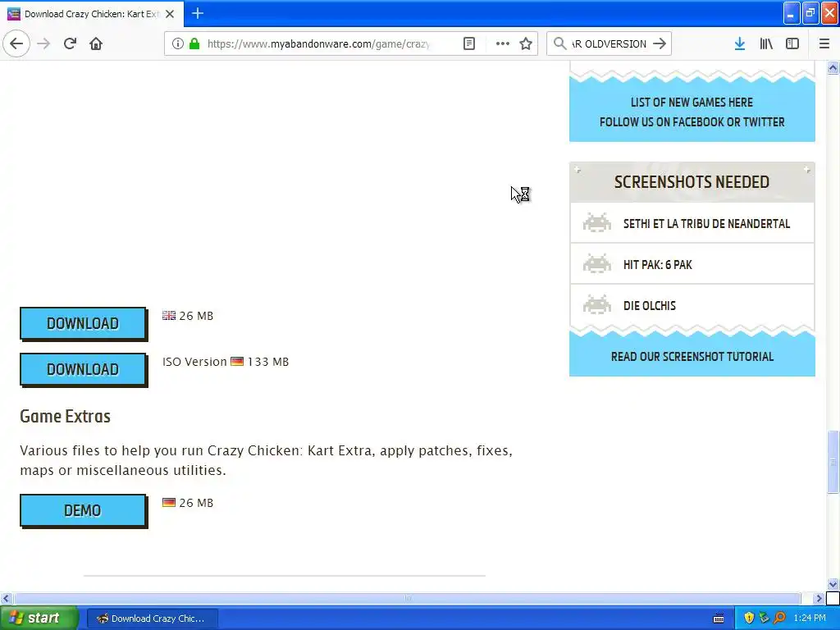The width and height of the screenshot is (840, 630).
Task: Click the German flag beside 133 MB
Action: 237,362
